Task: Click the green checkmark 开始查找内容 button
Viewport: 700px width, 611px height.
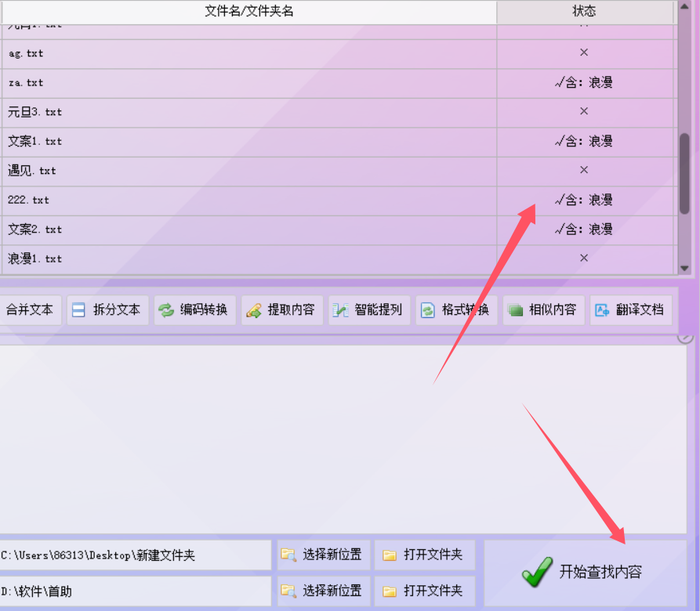Action: click(x=585, y=573)
